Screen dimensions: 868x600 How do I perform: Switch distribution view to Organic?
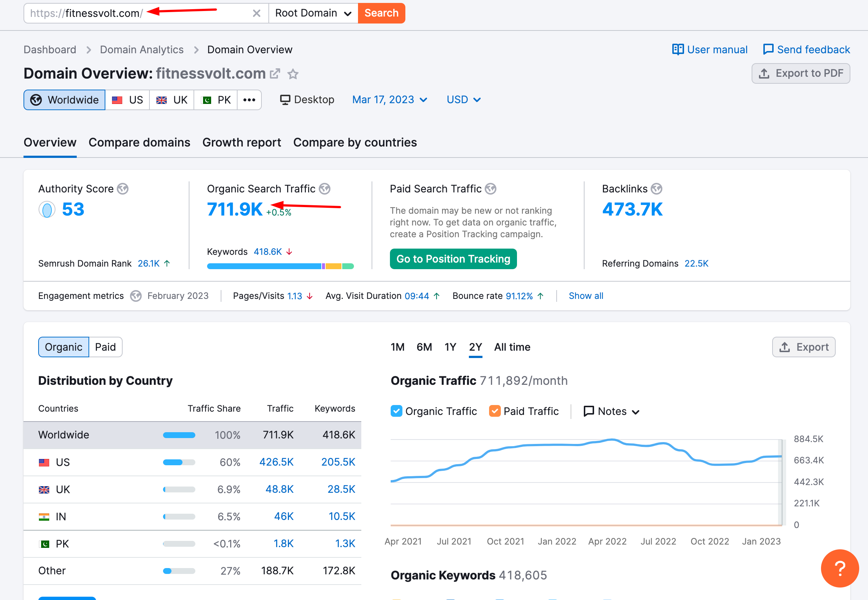pos(64,347)
